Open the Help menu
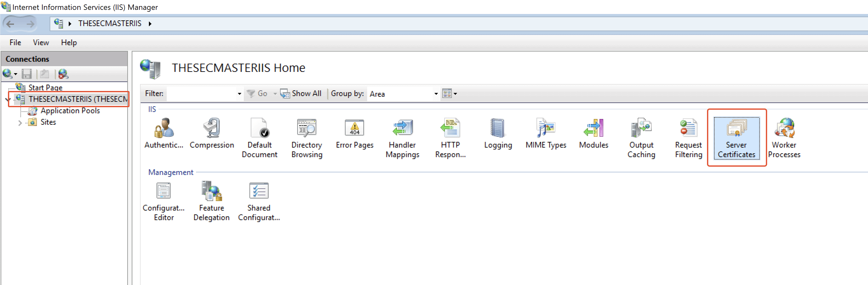 [69, 42]
